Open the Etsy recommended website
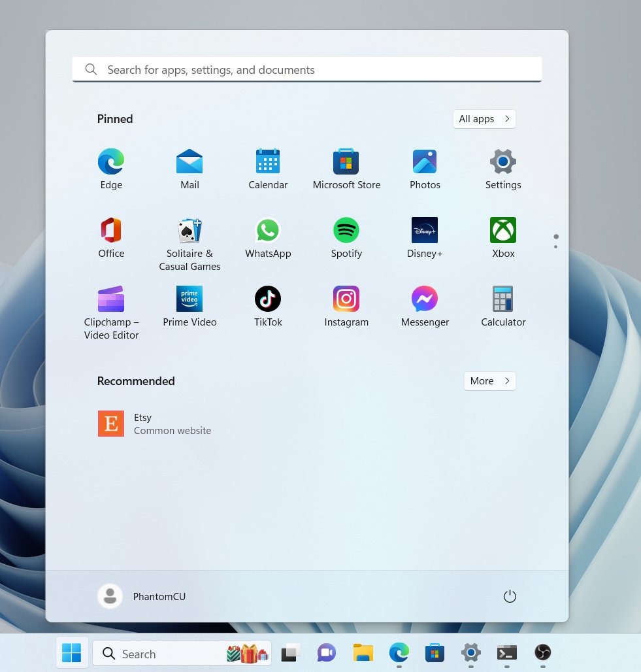The height and width of the screenshot is (672, 641). [x=154, y=424]
